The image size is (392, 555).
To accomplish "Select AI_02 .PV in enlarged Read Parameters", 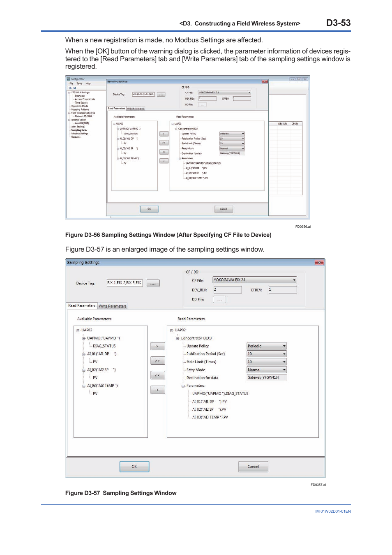I will click(209, 409).
